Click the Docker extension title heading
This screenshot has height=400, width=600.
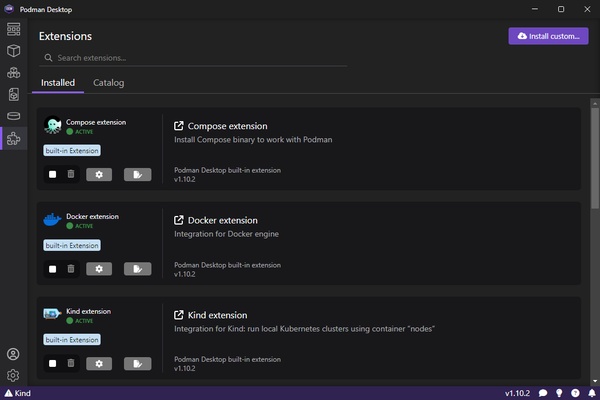(x=223, y=220)
